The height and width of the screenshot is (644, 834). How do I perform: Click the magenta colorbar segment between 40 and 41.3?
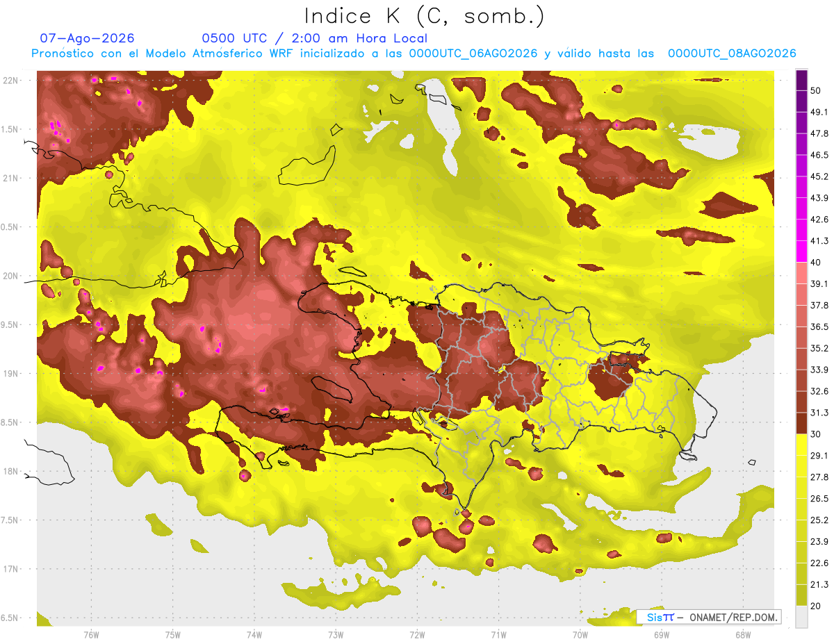click(801, 251)
